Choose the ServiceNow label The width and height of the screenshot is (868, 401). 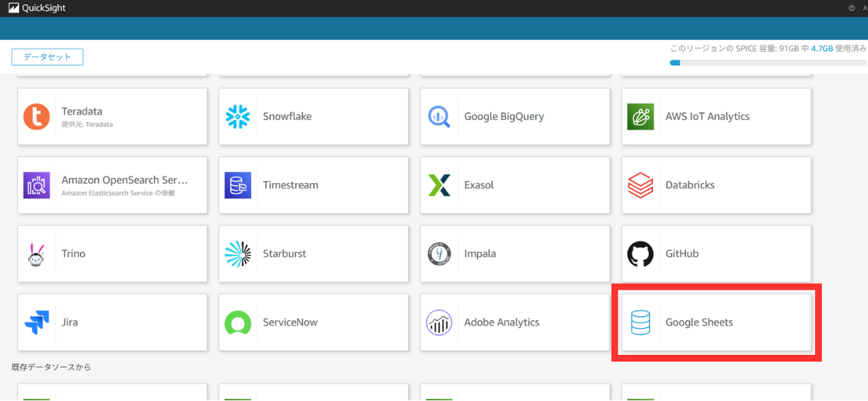pyautogui.click(x=290, y=322)
